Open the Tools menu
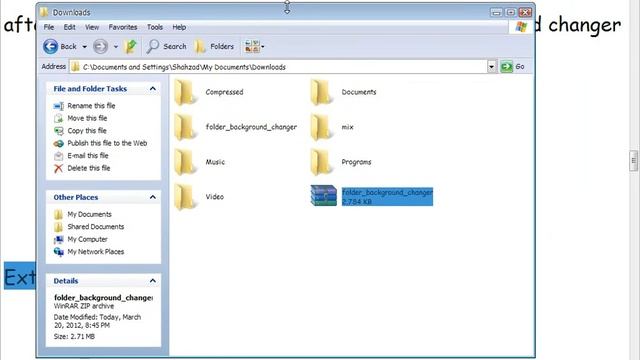 click(155, 27)
